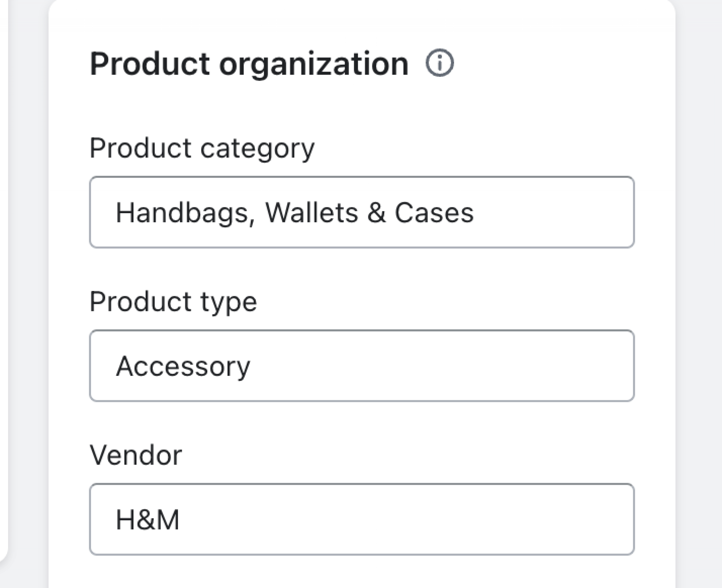722x588 pixels.
Task: Focus the Product category input field
Action: click(362, 212)
